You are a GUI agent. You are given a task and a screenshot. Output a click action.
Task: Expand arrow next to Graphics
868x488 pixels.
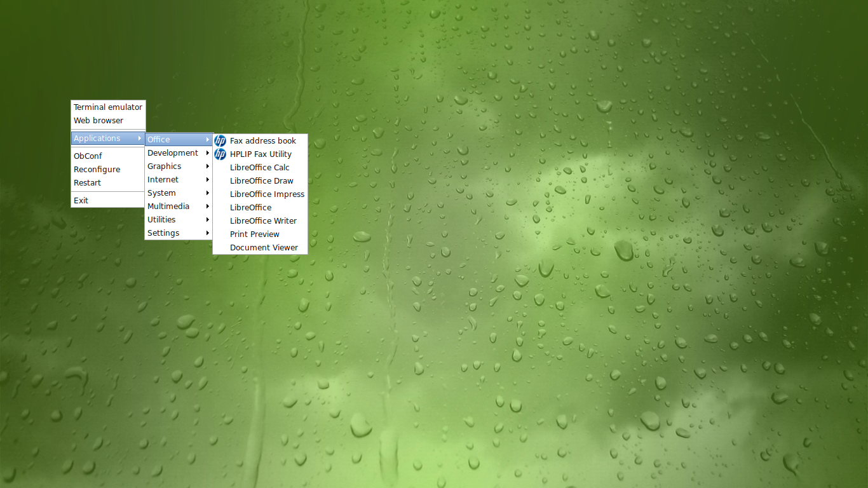207,166
